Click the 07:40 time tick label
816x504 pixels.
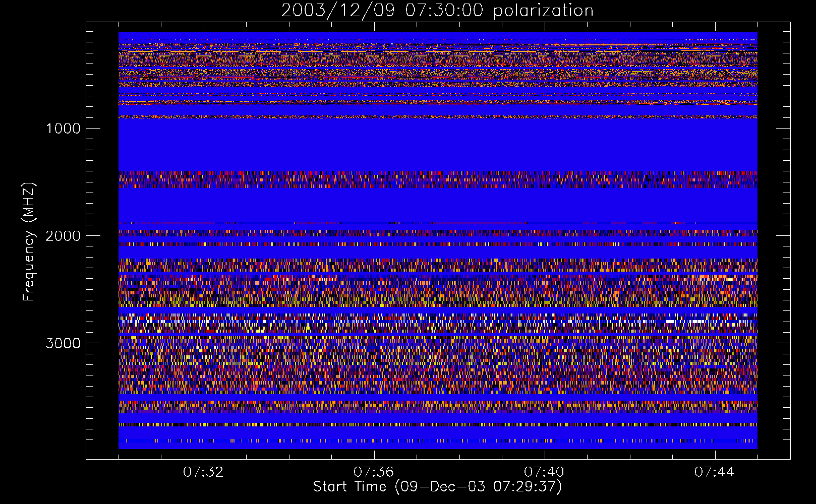tap(544, 472)
